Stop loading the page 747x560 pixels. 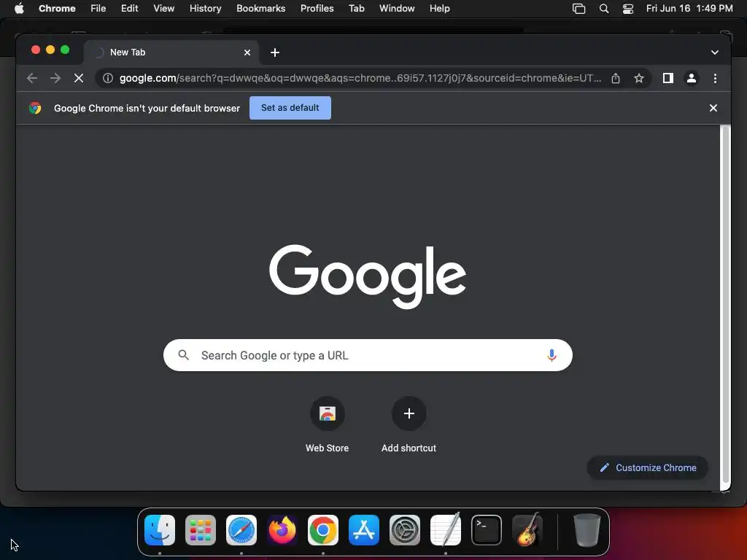79,78
